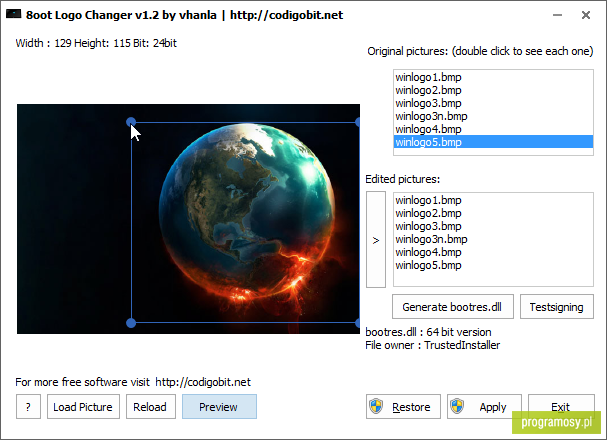Click the app icon in title bar
The image size is (607, 440).
(14, 14)
